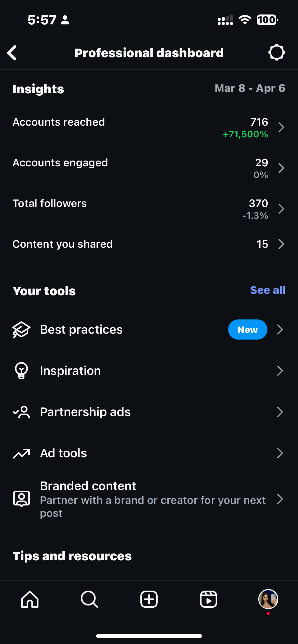Open the Inspiration tool row
Screen dimensions: 298x644
(149, 371)
